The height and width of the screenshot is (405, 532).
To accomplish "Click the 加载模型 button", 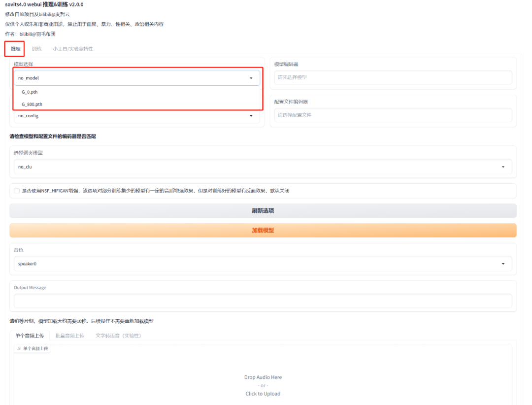I will click(x=263, y=230).
